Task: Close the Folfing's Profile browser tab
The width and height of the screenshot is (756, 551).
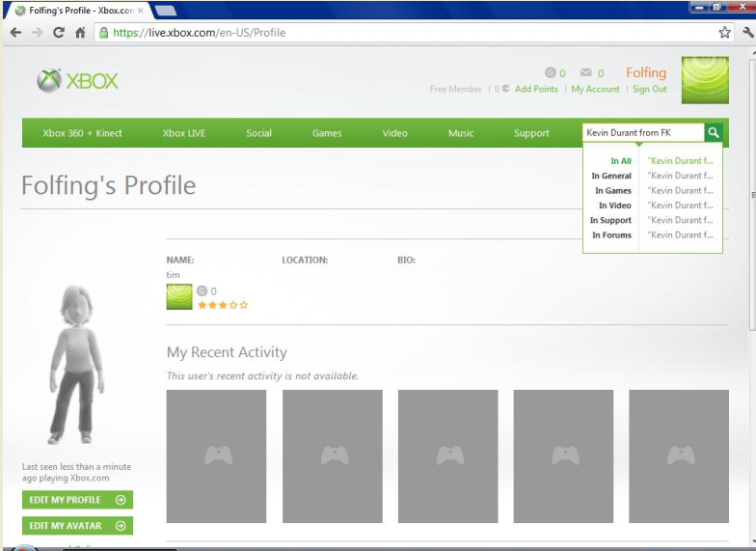Action: click(x=141, y=10)
